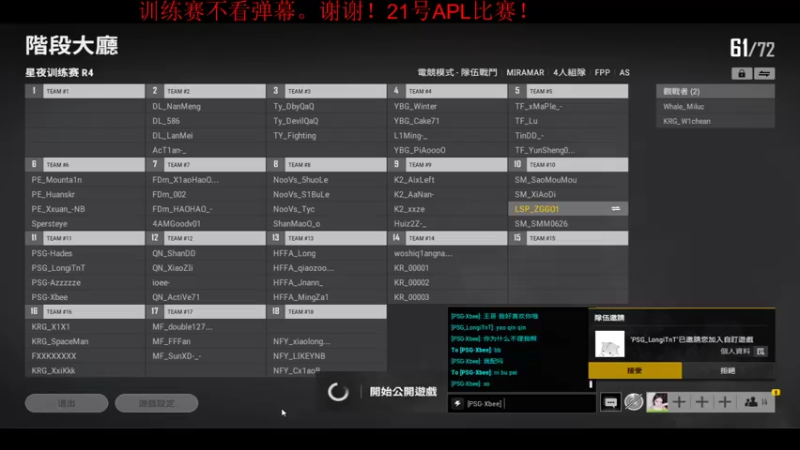Click the 退出 exit button
This screenshot has width=800, height=450.
pyautogui.click(x=66, y=403)
